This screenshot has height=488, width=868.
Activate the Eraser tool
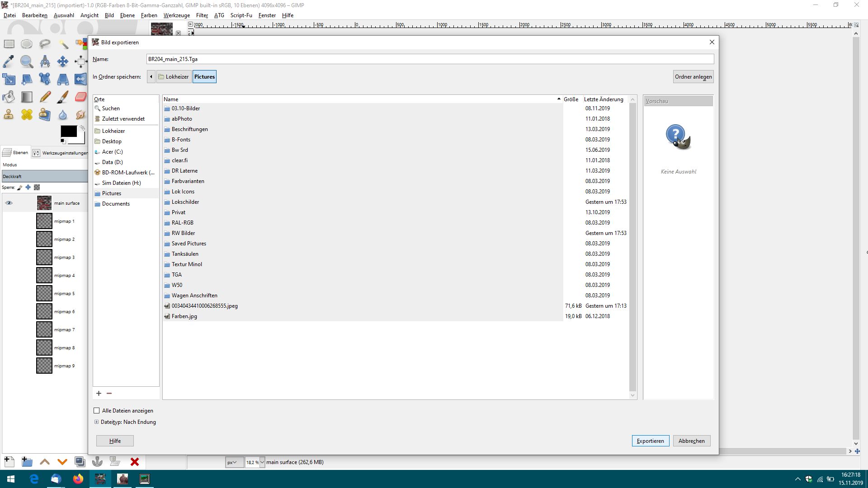point(80,97)
